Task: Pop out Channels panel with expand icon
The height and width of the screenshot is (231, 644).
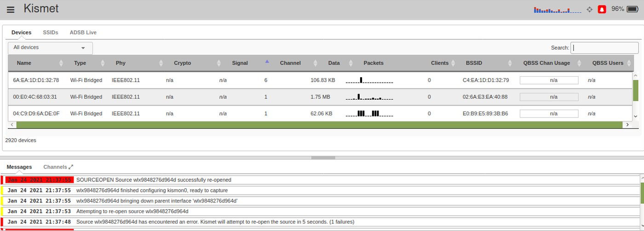Action: (71, 167)
